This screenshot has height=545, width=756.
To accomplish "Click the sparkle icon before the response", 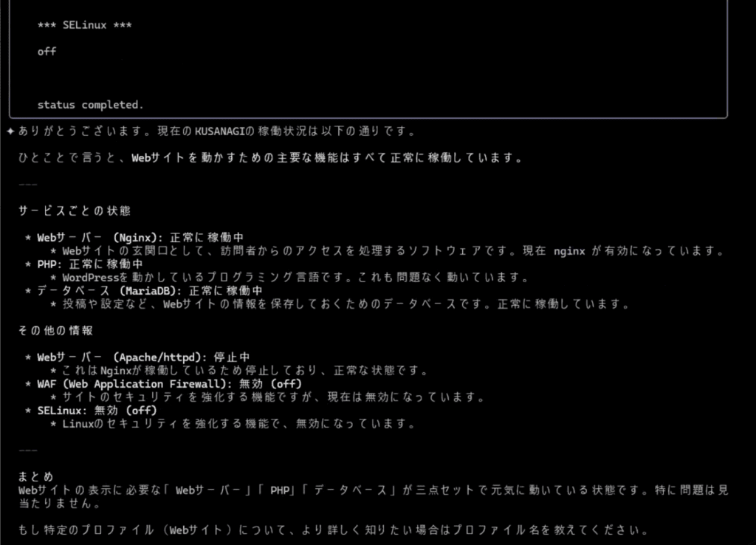I will [x=10, y=131].
